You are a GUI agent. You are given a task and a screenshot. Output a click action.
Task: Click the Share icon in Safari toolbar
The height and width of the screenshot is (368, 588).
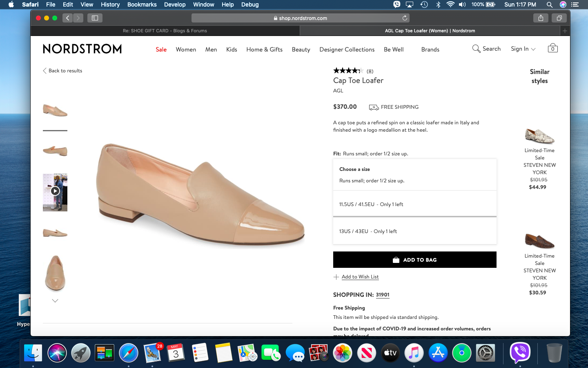pos(541,18)
